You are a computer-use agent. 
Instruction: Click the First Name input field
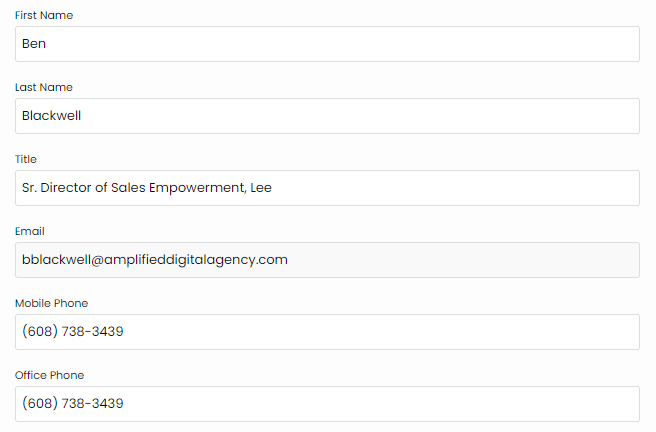point(327,44)
